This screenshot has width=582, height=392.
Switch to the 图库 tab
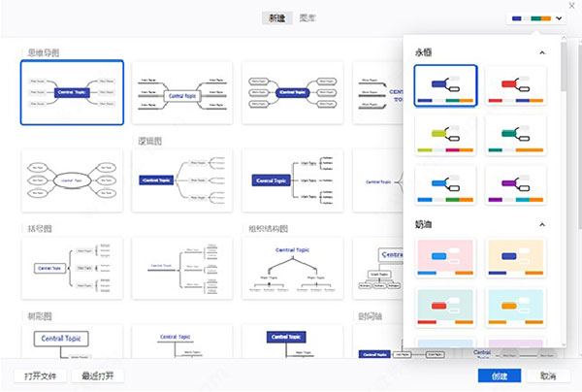click(x=306, y=18)
